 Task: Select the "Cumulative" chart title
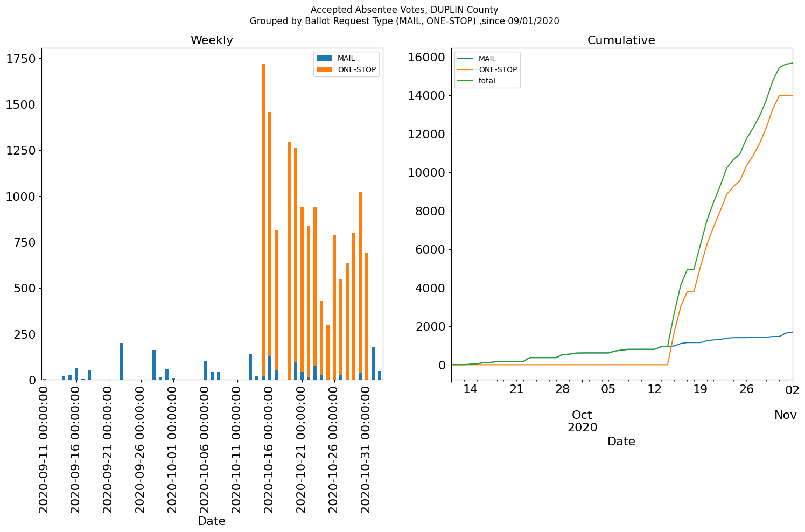pos(621,40)
